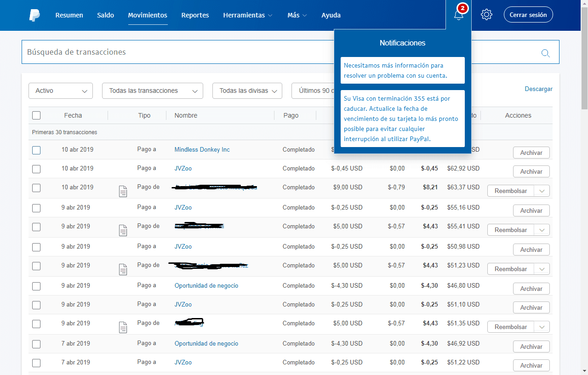Check the Mindless Donkey Inc transaction checkbox

pos(36,150)
